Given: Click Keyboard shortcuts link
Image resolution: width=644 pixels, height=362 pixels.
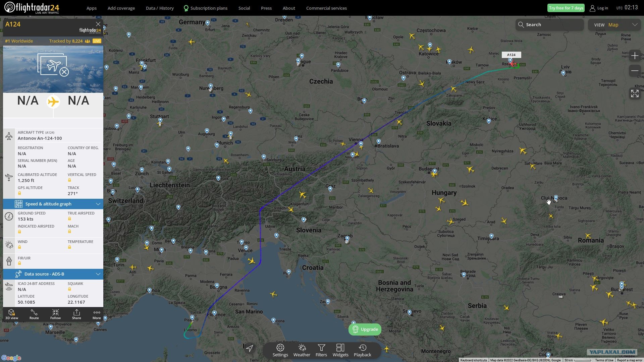Looking at the screenshot, I should point(473,360).
